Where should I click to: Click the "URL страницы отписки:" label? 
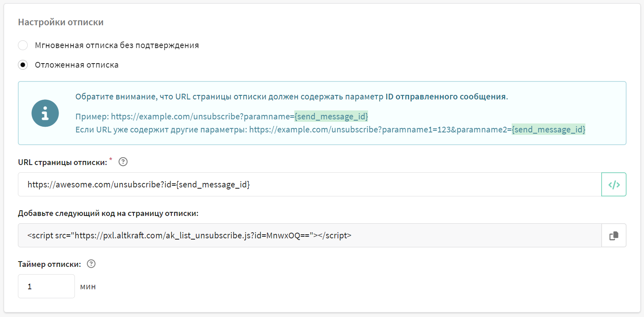pyautogui.click(x=63, y=162)
